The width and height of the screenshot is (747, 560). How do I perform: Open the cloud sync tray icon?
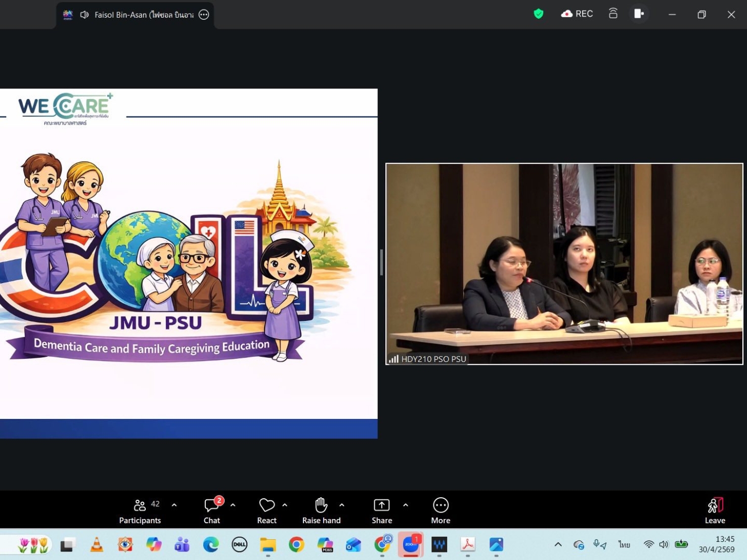[579, 544]
